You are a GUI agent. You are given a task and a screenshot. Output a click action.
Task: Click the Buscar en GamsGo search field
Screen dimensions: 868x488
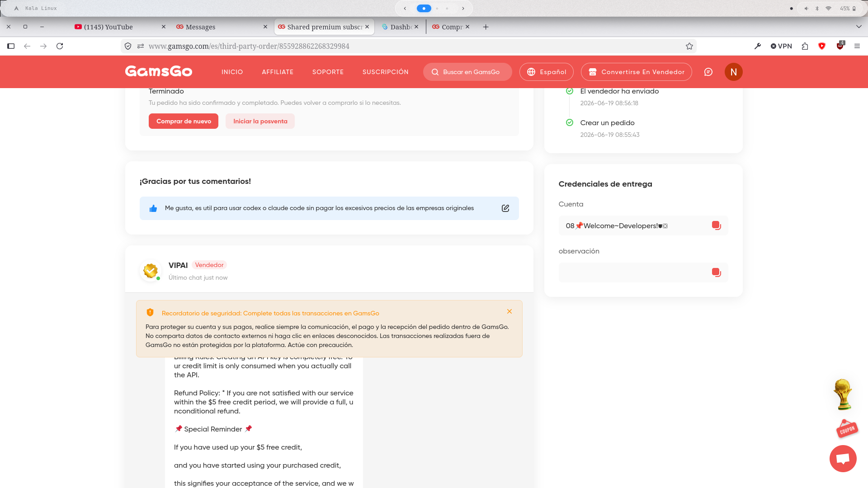[x=467, y=72]
